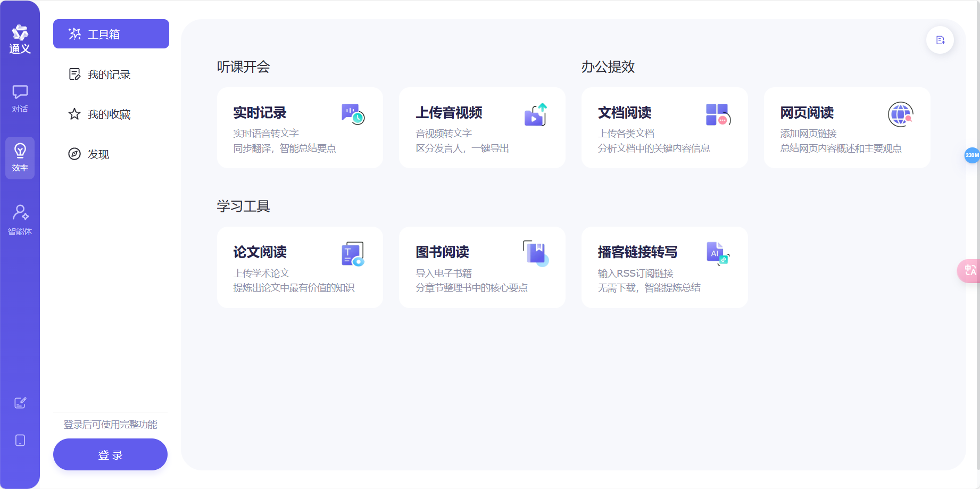Click the feedback compose icon in lower sidebar
980x489 pixels.
[x=20, y=403]
